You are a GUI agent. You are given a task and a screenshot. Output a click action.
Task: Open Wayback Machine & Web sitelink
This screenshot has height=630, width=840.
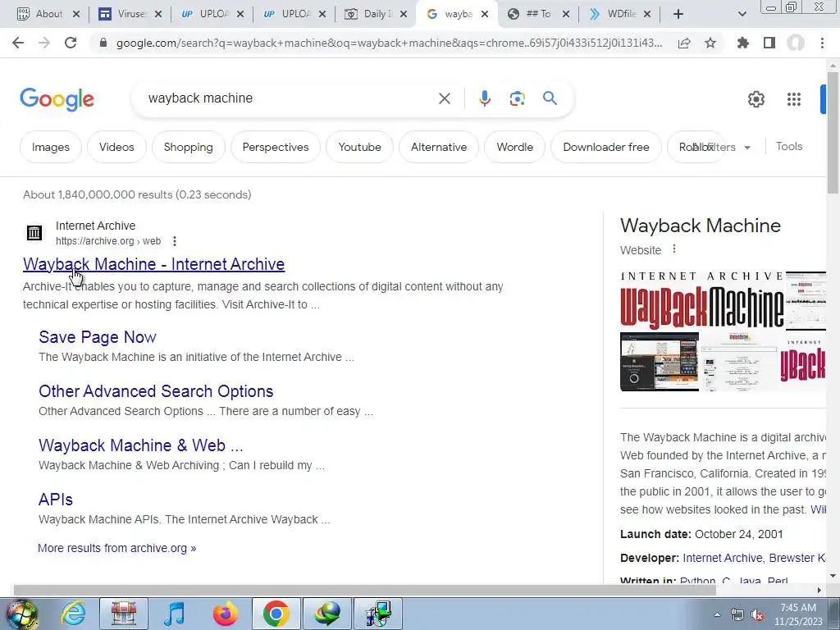click(x=141, y=445)
